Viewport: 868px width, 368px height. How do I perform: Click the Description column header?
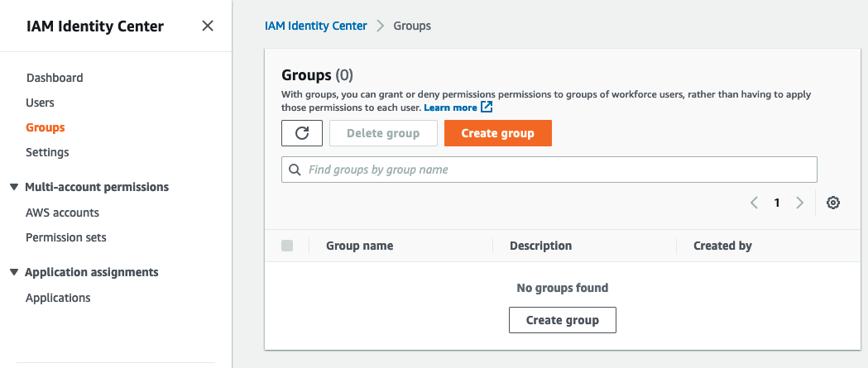tap(541, 246)
